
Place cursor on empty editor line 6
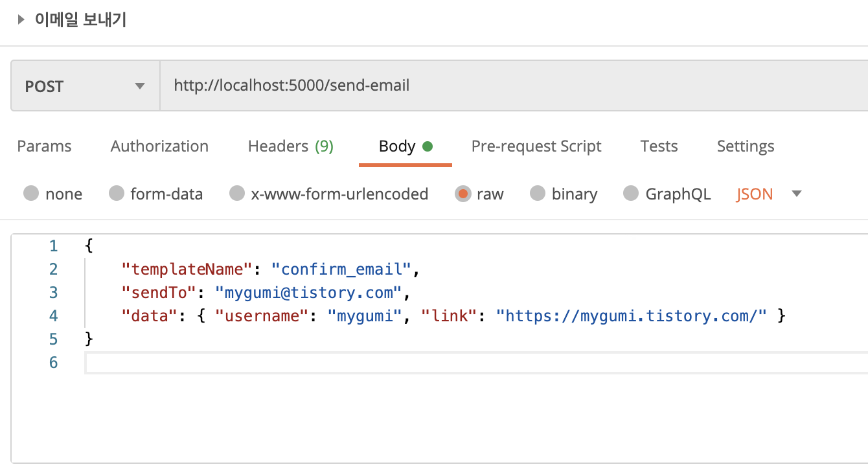tap(476, 363)
